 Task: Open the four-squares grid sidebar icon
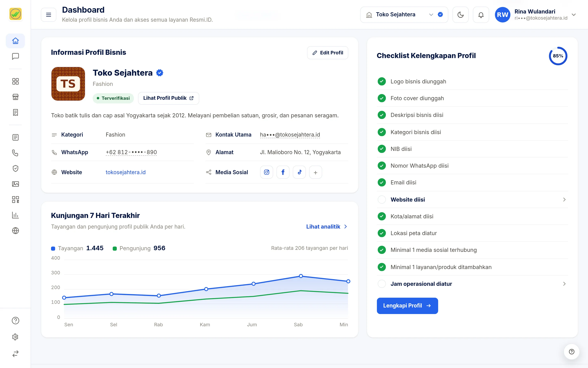pyautogui.click(x=15, y=81)
